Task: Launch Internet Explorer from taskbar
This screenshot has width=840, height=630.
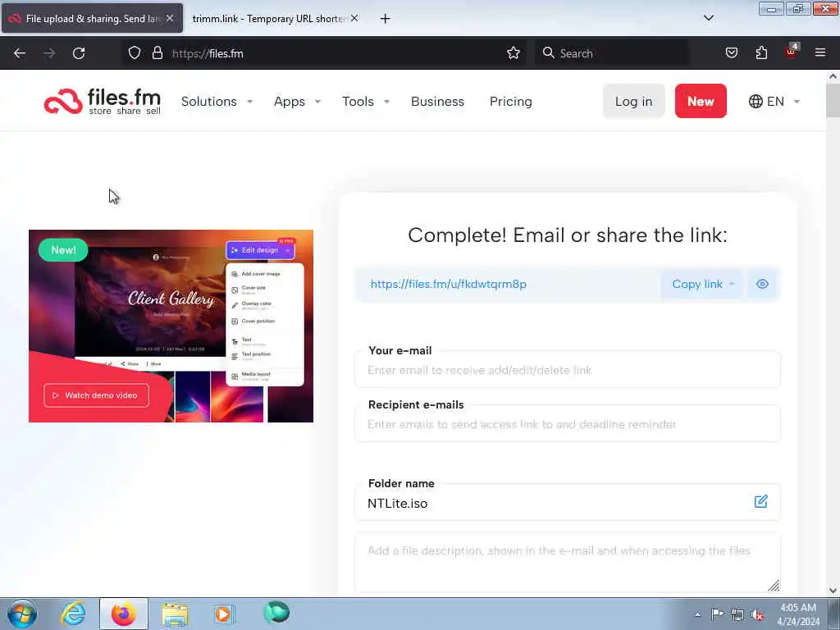Action: pos(73,614)
